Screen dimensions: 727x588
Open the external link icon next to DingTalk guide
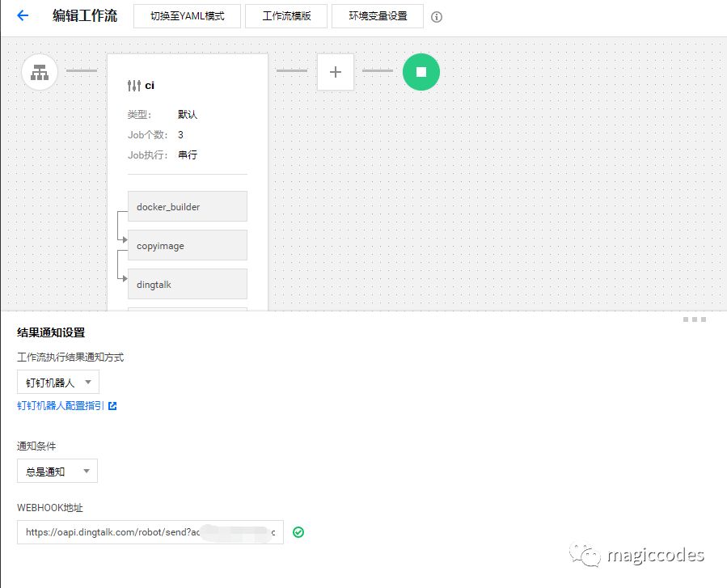click(112, 406)
